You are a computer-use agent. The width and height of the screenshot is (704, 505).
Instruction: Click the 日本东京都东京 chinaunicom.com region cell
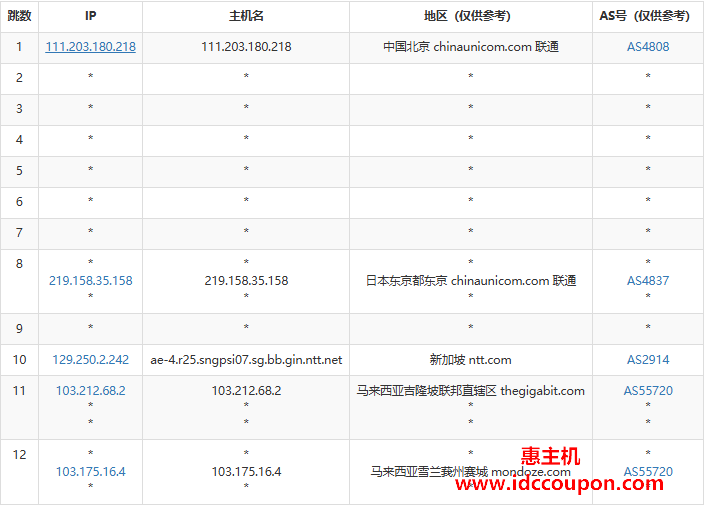tap(470, 281)
